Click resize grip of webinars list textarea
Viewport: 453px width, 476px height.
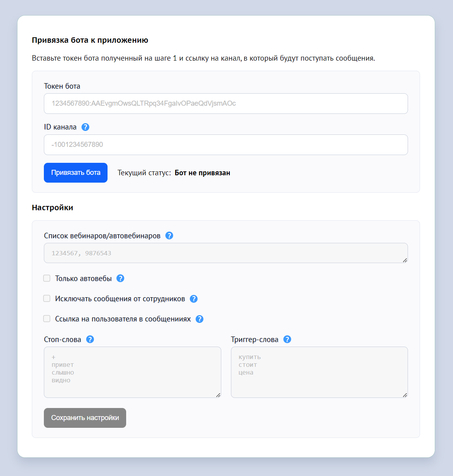(x=405, y=260)
